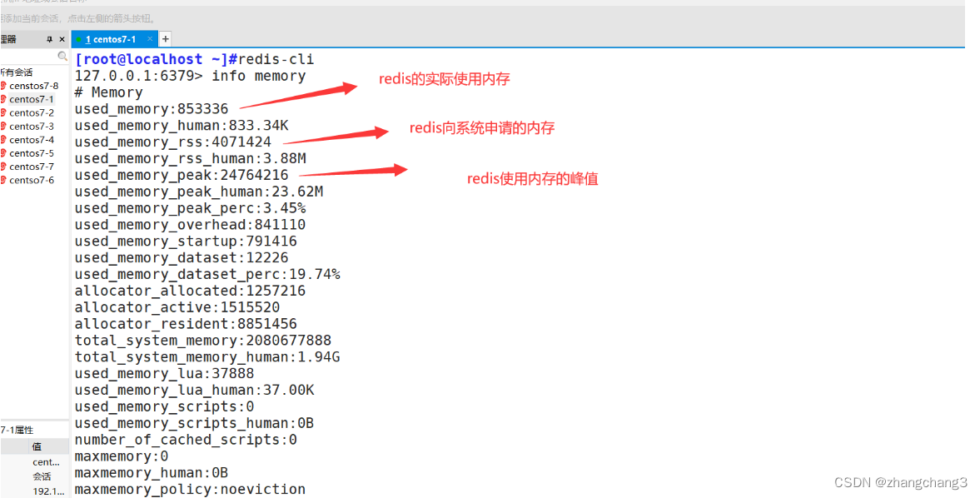
Task: Click the allocator_active:1515520 line
Action: 177,307
